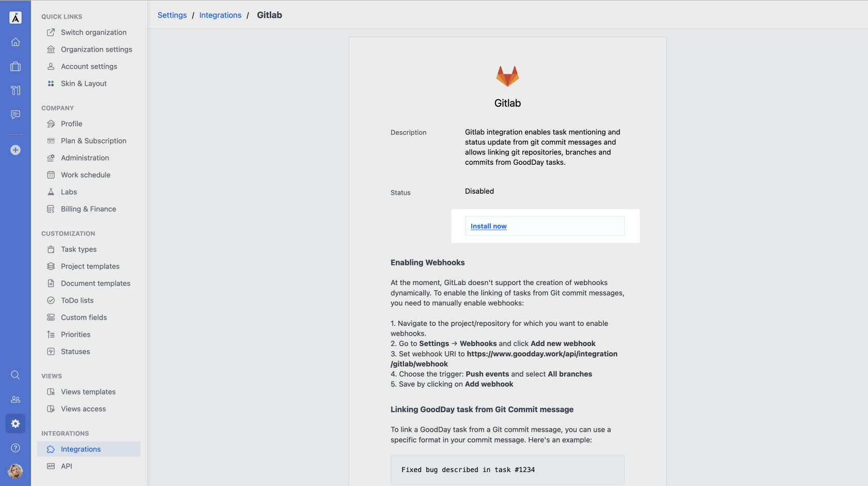Click the Document templates file icon
The height and width of the screenshot is (486, 868).
pos(51,283)
